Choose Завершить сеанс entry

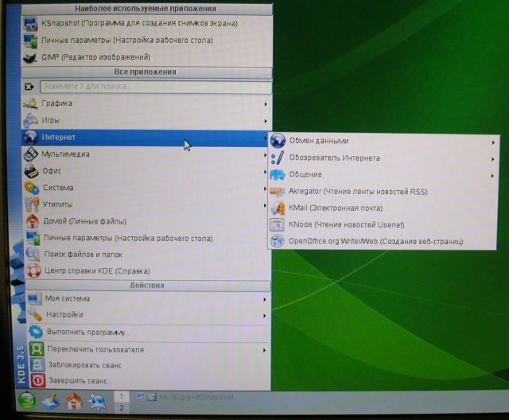pyautogui.click(x=150, y=380)
